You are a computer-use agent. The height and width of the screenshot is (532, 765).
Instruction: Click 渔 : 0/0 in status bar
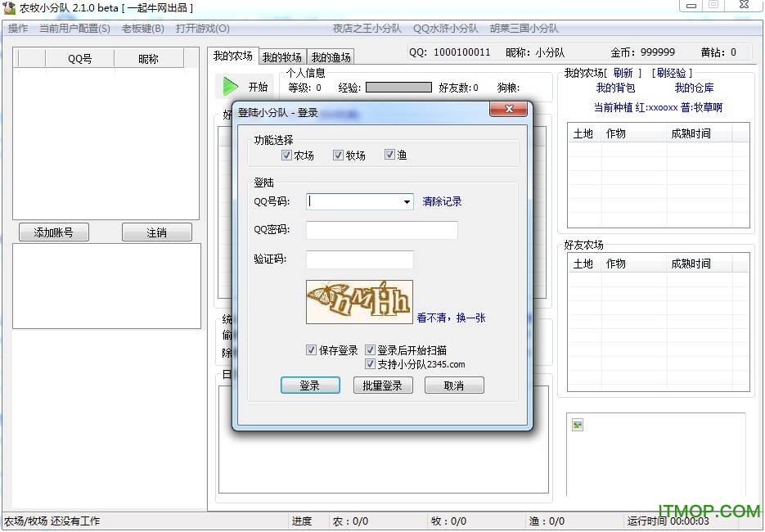pyautogui.click(x=547, y=521)
